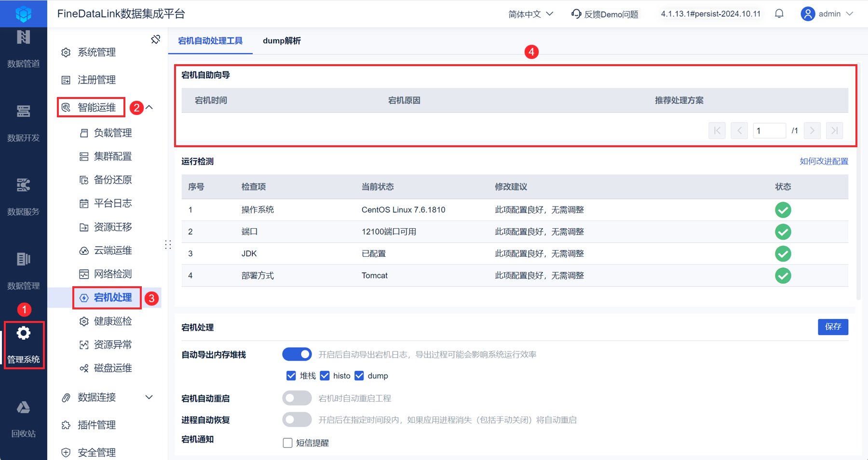The image size is (868, 460).
Task: Go to the first page of 宕机自助向导
Action: pos(717,130)
